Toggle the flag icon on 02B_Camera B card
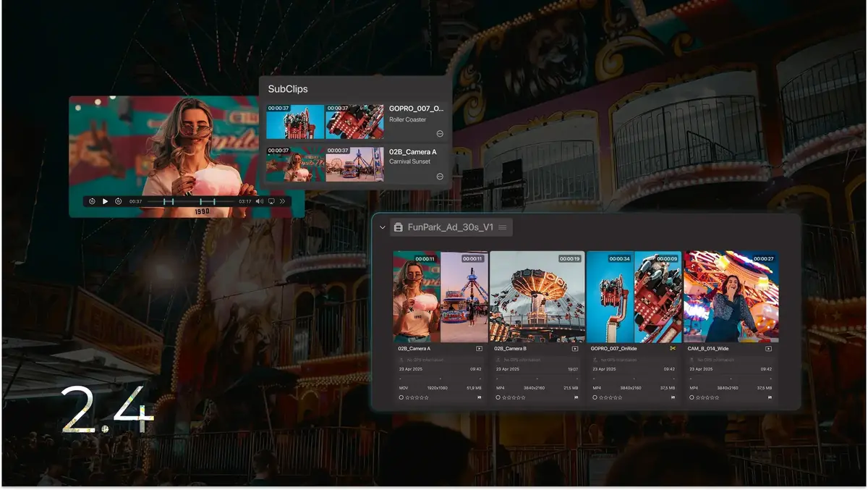 pyautogui.click(x=576, y=397)
